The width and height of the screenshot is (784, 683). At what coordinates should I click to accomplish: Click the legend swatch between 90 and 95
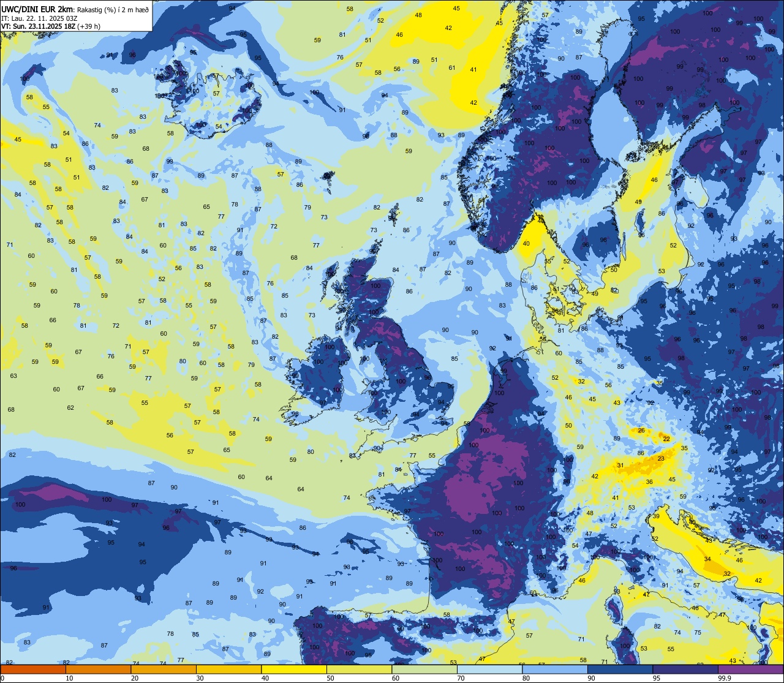(x=620, y=669)
